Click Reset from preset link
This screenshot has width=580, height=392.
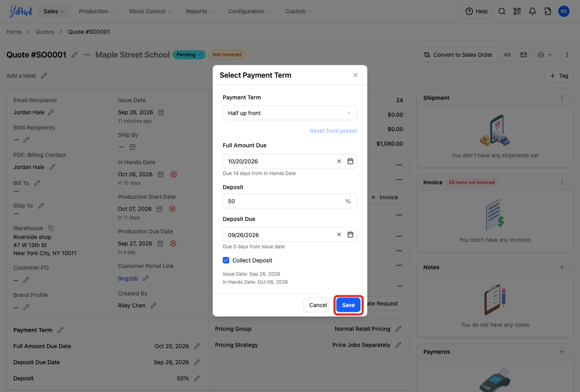click(x=333, y=131)
